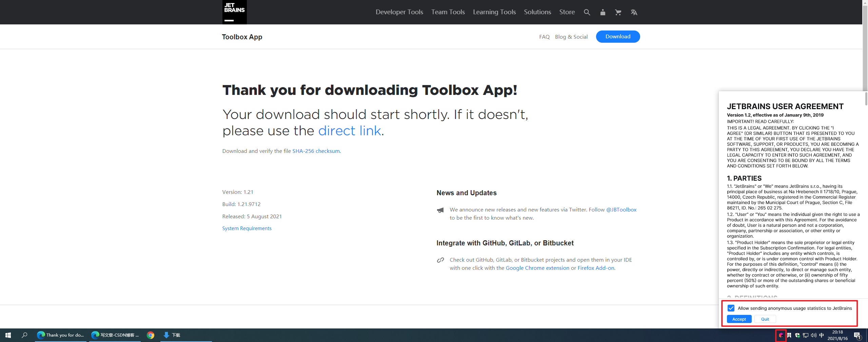Click the blue Download button
Screen dimensions: 868x342
point(618,37)
